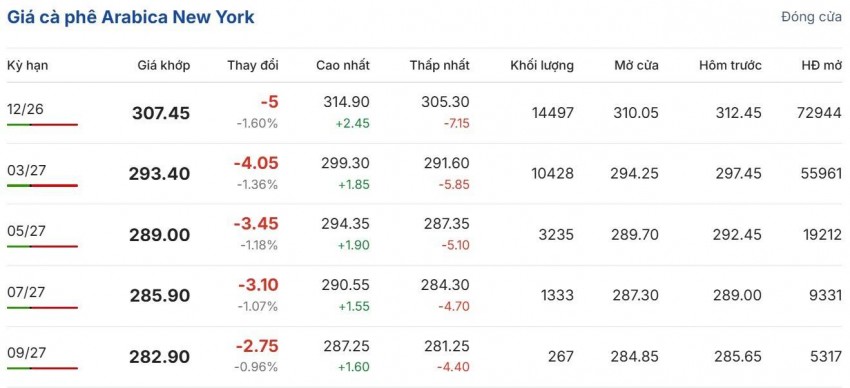
Task: Click the Cao nhất column header
Action: point(343,66)
